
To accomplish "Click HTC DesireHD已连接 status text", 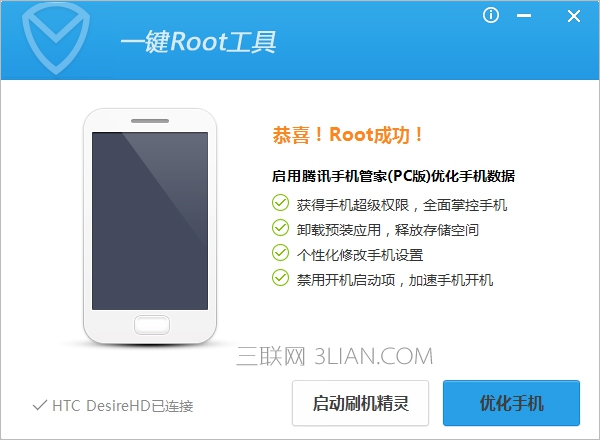I will [122, 406].
